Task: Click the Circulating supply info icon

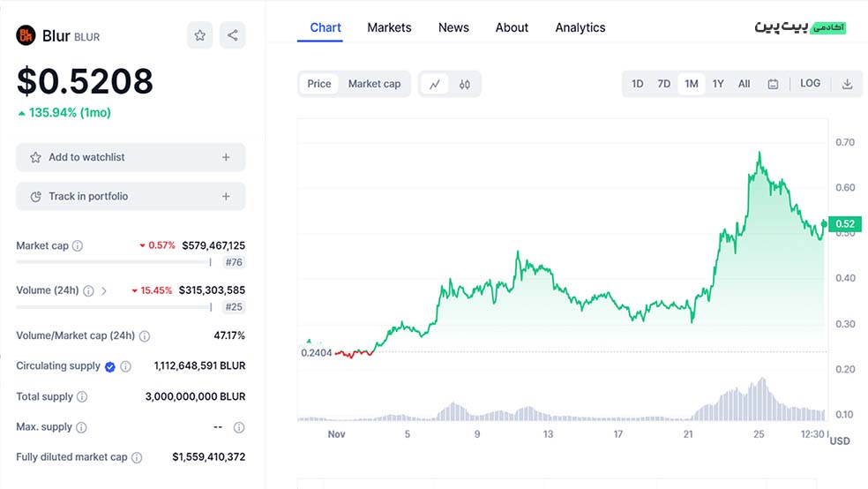Action: tap(125, 366)
